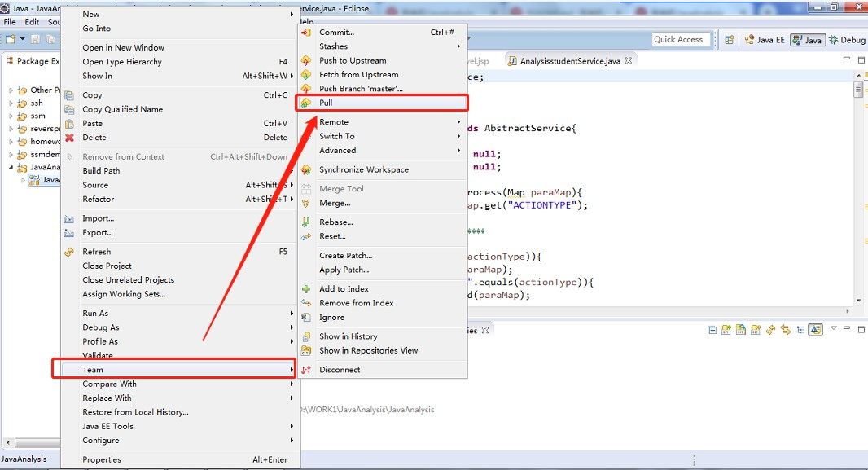Click the New toolbar icon at top left
This screenshot has width=868, height=470.
coord(10,39)
